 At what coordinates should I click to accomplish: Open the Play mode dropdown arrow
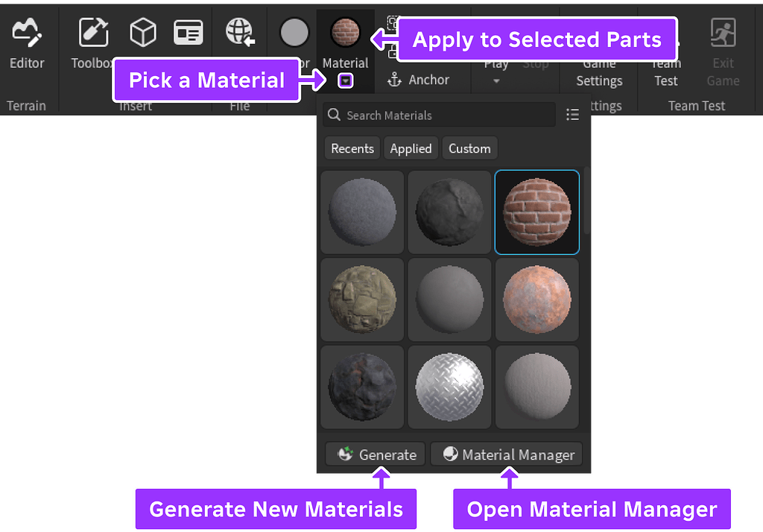[x=496, y=80]
